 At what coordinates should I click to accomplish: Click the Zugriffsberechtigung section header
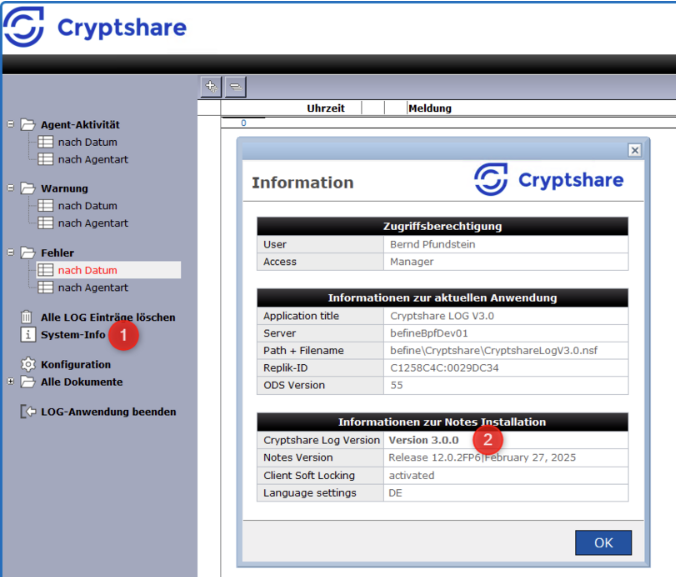point(442,226)
